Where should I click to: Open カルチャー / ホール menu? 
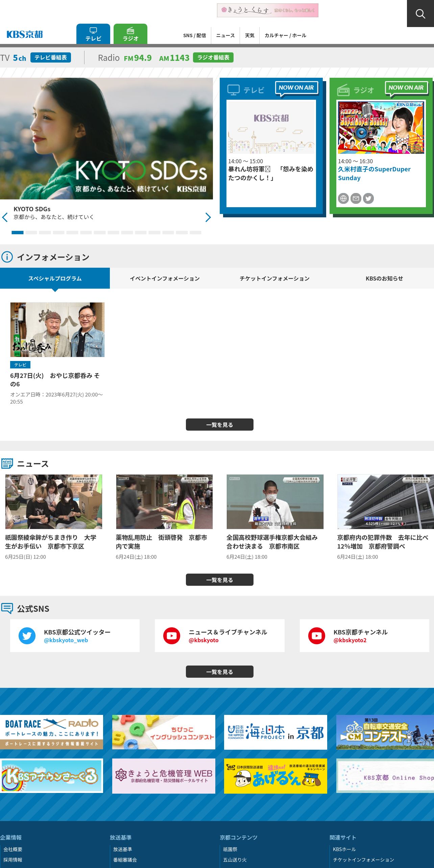click(285, 35)
